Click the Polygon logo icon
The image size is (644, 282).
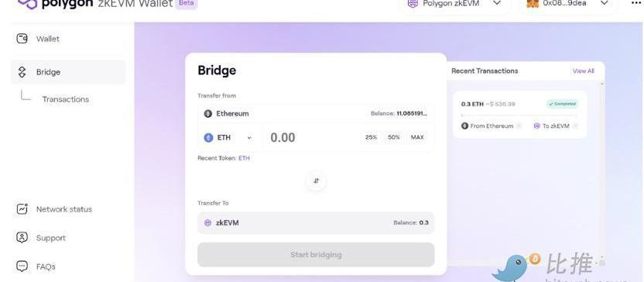point(28,4)
